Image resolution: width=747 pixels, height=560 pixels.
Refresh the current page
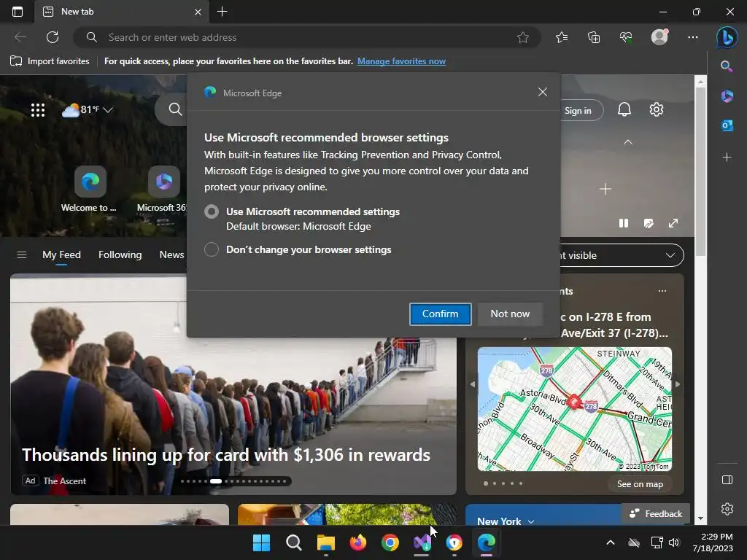pyautogui.click(x=53, y=37)
